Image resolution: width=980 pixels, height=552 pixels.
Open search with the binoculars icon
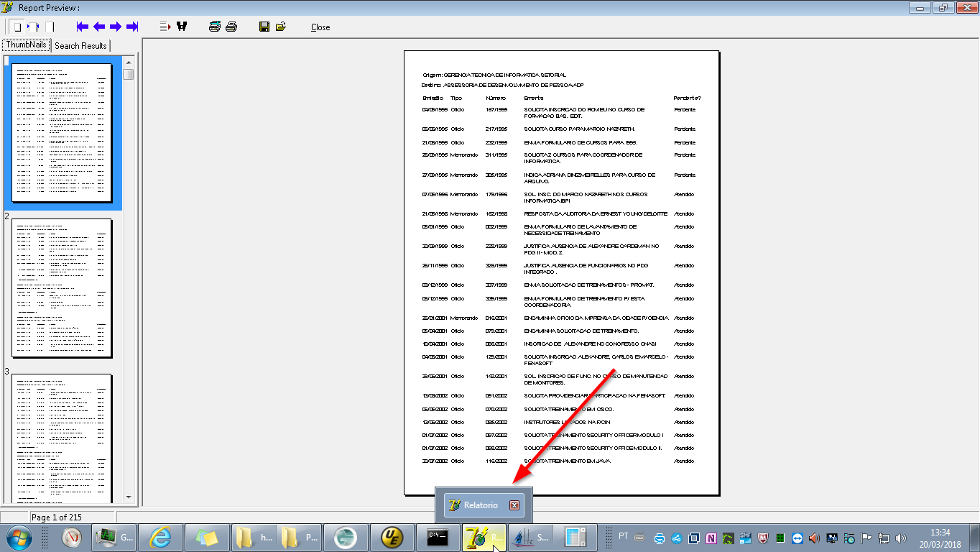pyautogui.click(x=182, y=27)
